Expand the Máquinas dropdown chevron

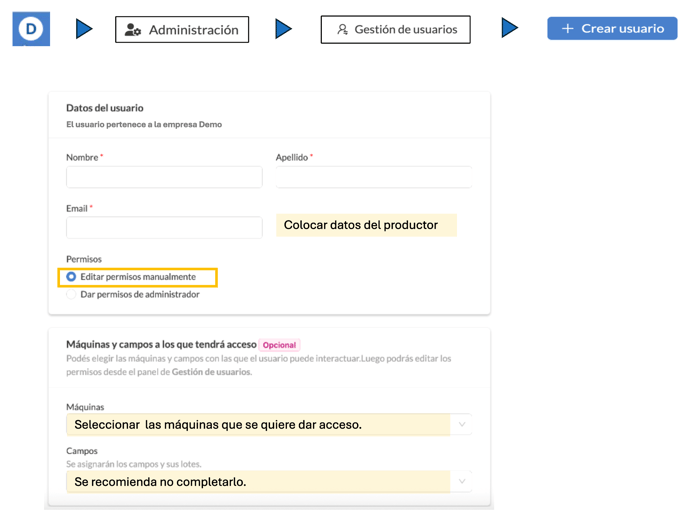462,425
